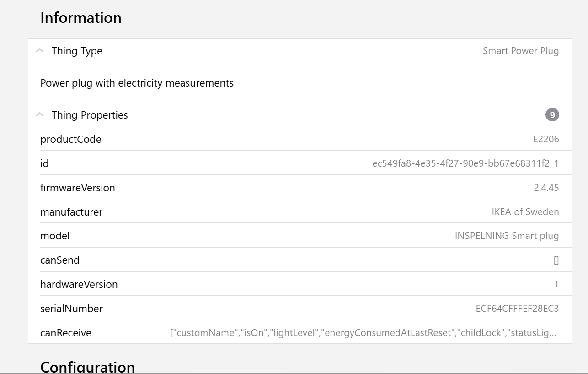Click the Smart Power Plug type value
This screenshot has height=374, width=588.
click(x=520, y=51)
